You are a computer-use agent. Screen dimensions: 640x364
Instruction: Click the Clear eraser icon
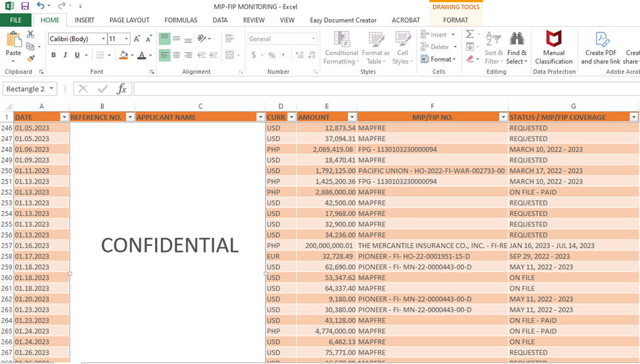coord(470,59)
